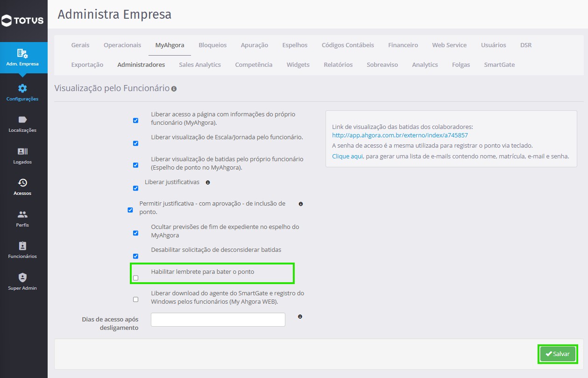Focus Dias de acesso após desligamento field
The image size is (588, 378).
point(218,320)
